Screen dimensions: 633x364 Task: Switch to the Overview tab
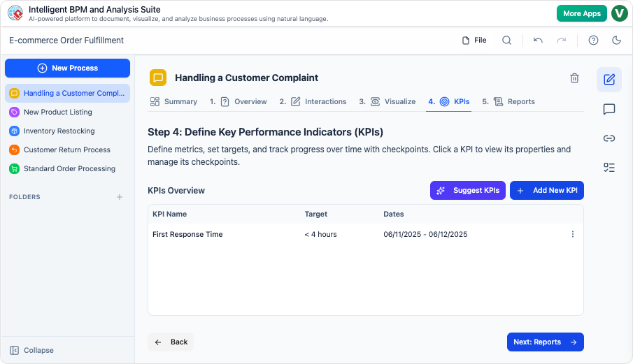tap(239, 101)
